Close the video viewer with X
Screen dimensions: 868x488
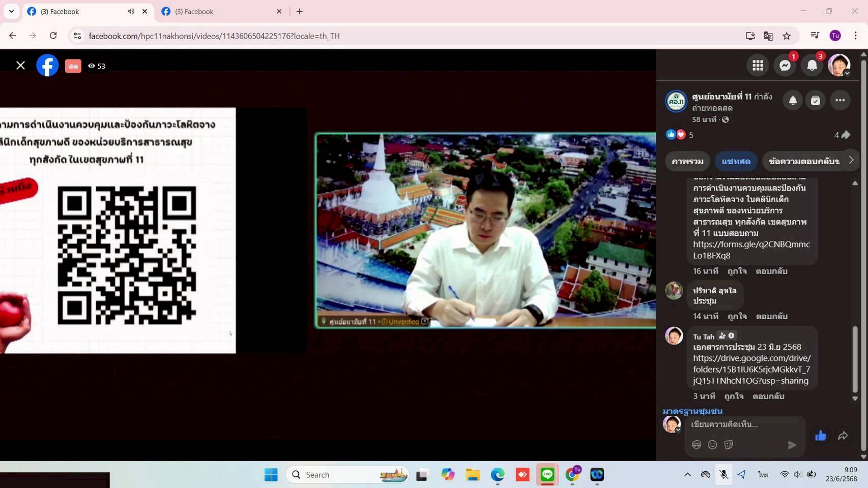tap(20, 66)
